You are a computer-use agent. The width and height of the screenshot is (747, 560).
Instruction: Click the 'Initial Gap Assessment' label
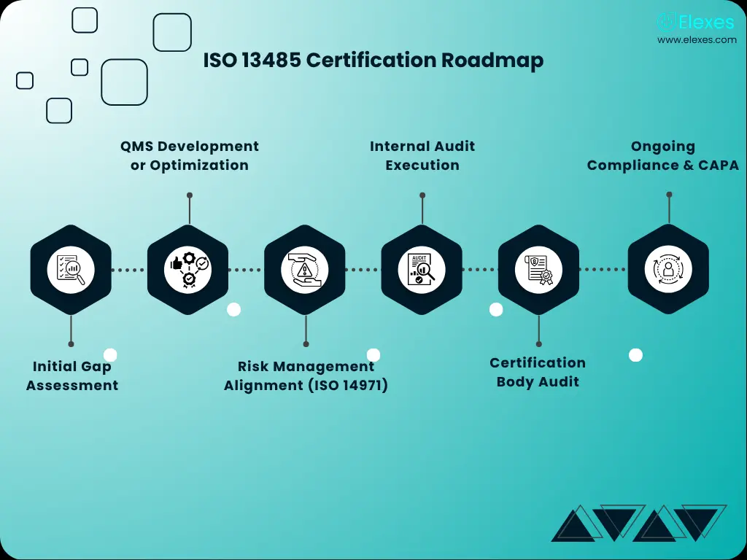pyautogui.click(x=72, y=376)
